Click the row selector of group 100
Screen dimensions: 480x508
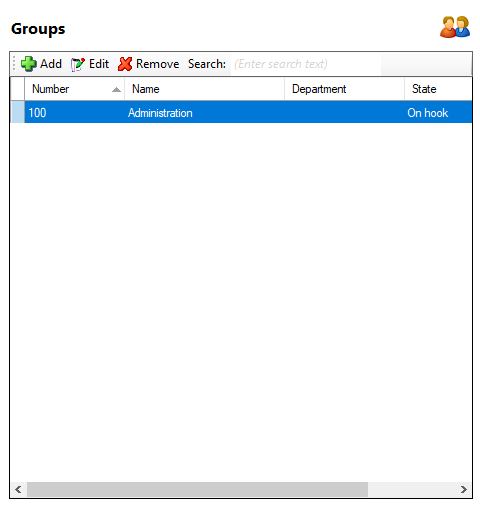(x=17, y=112)
